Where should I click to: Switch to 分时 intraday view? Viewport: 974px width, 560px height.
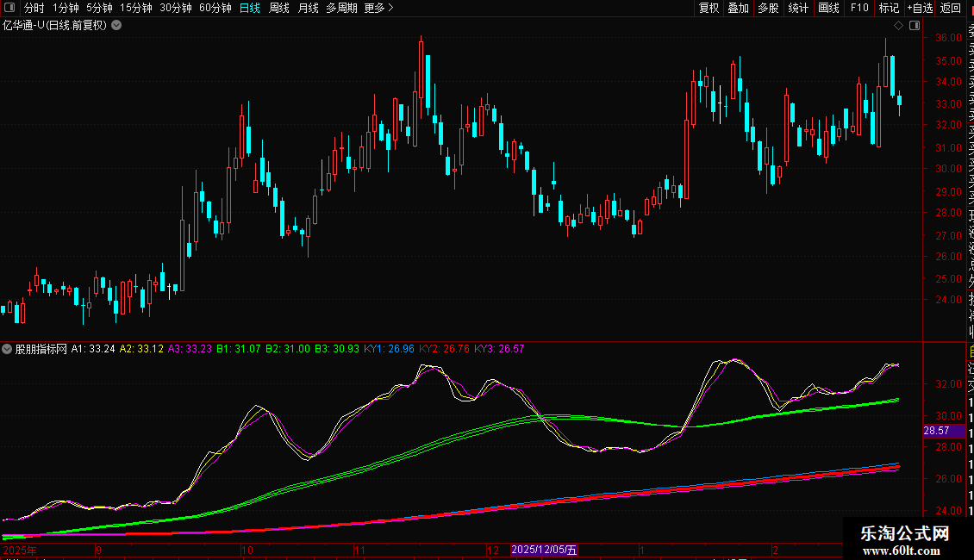point(34,9)
